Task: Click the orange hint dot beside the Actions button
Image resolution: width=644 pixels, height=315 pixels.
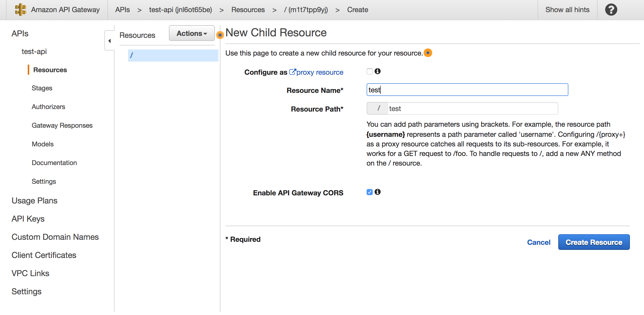Action: (220, 35)
